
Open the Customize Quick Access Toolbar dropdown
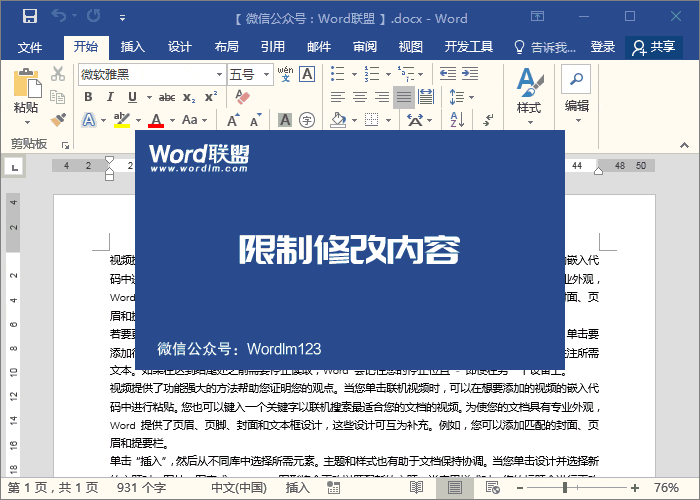click(122, 18)
